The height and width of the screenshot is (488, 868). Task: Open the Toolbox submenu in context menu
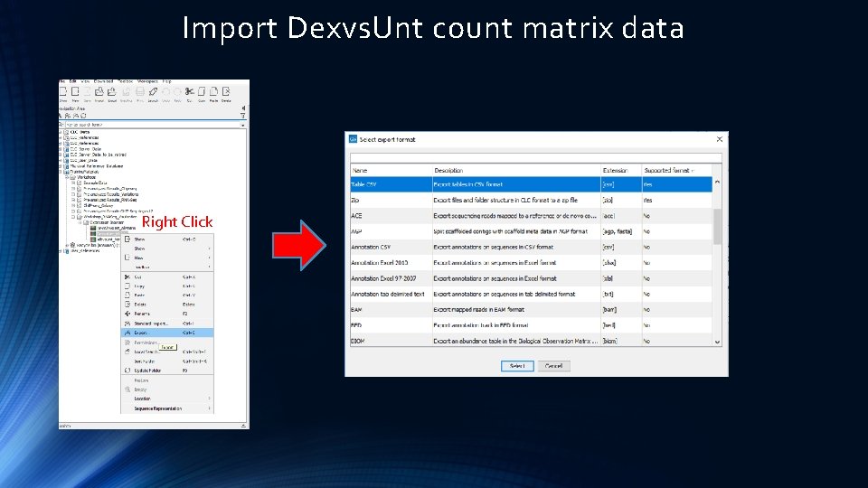tap(167, 267)
